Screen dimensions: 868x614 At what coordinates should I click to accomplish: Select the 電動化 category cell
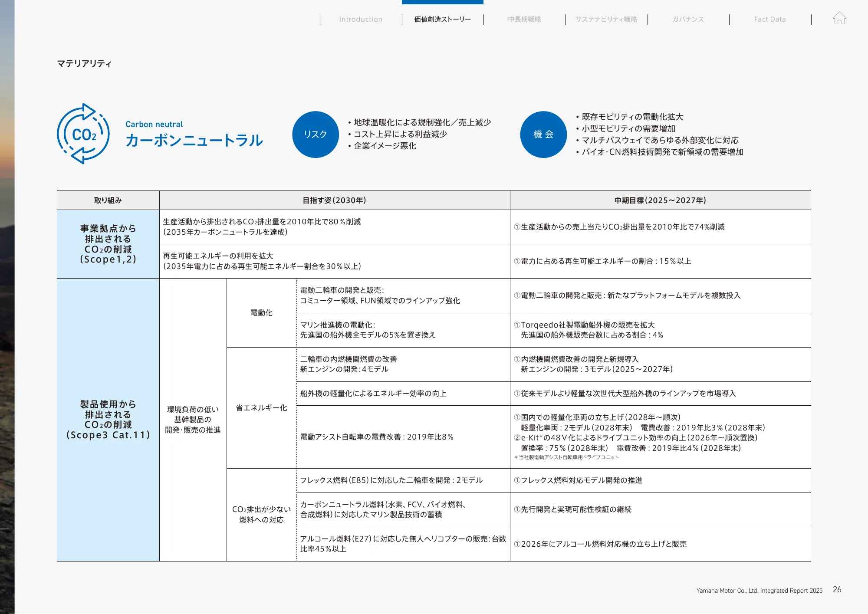261,312
